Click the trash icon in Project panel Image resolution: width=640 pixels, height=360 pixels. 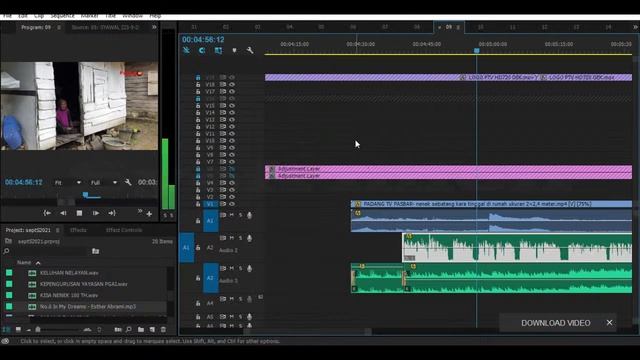(x=163, y=329)
